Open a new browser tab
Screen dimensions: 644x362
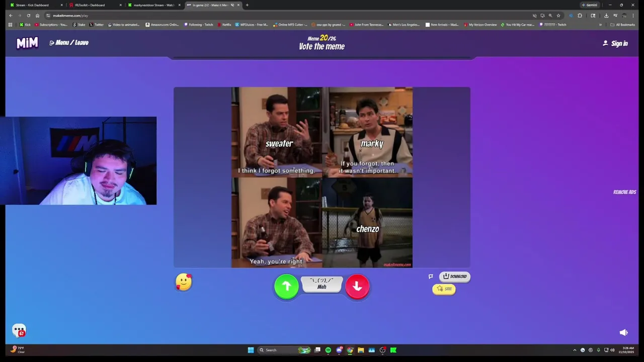pos(247,5)
